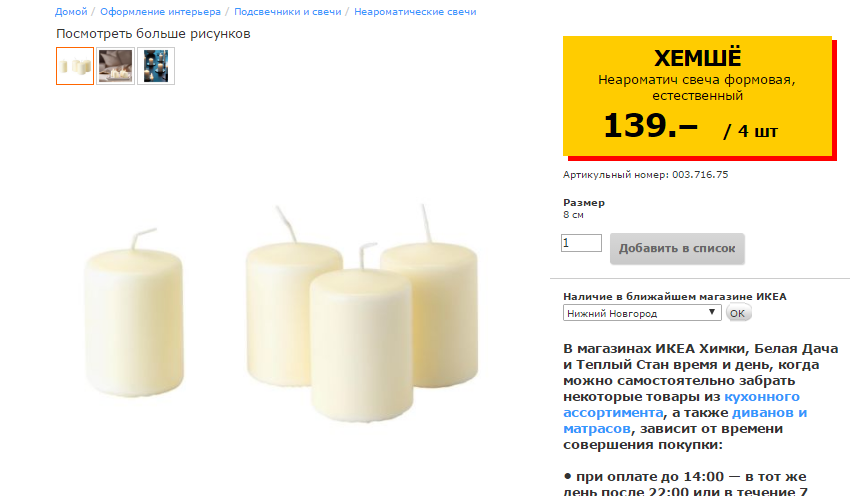Select the second thumbnail with candles on tray
The width and height of the screenshot is (852, 496).
coord(115,66)
